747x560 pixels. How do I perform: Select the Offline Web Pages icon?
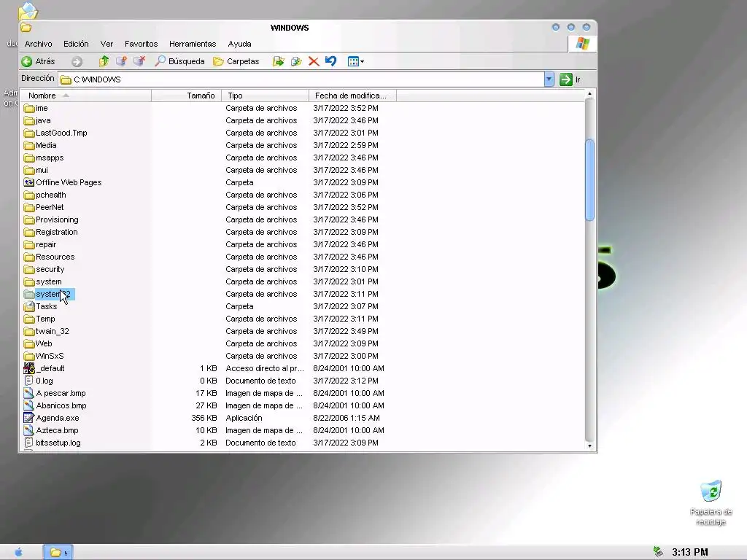pos(29,182)
